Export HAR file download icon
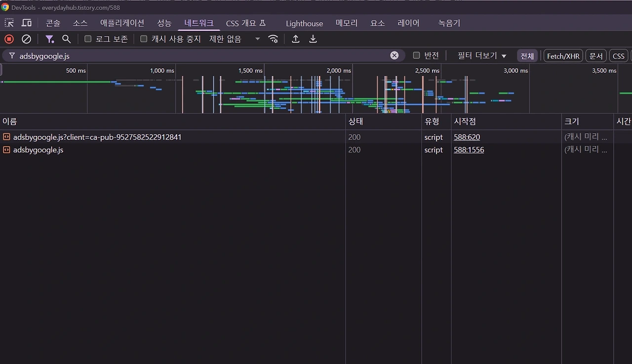Viewport: 632px width, 364px height. [313, 39]
